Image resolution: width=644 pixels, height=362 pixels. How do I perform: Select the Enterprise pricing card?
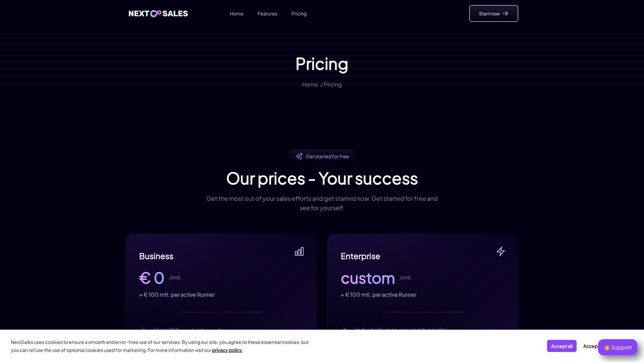click(x=423, y=285)
